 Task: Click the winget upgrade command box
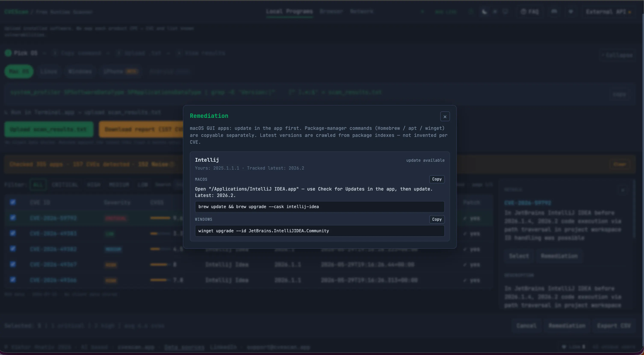coord(319,231)
